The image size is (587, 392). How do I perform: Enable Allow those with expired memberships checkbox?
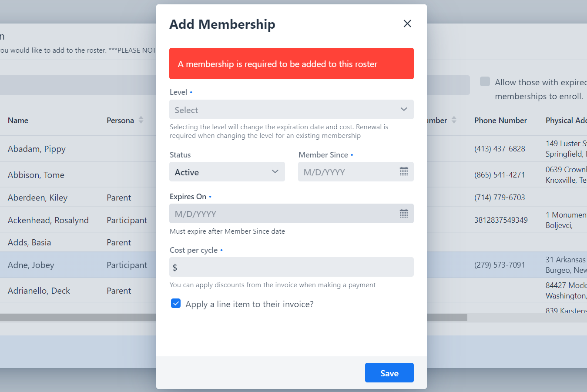pyautogui.click(x=485, y=82)
